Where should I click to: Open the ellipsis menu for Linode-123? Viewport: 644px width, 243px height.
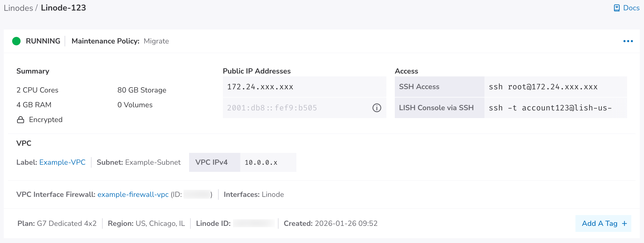[629, 41]
